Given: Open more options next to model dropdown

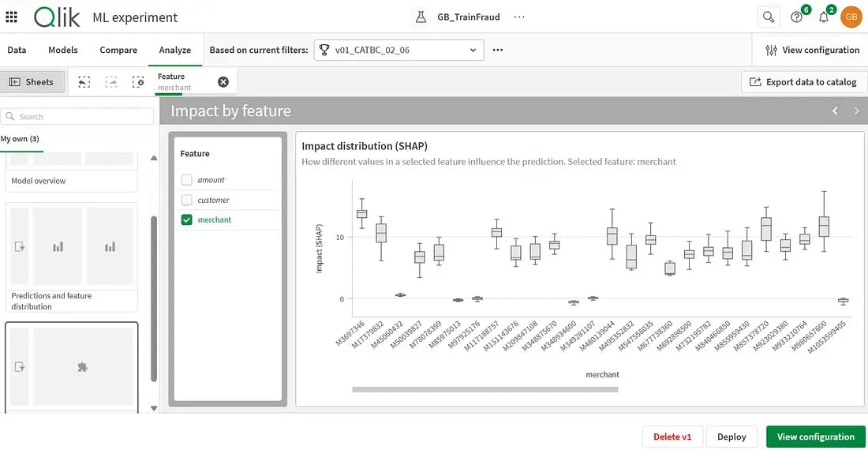Looking at the screenshot, I should click(498, 50).
